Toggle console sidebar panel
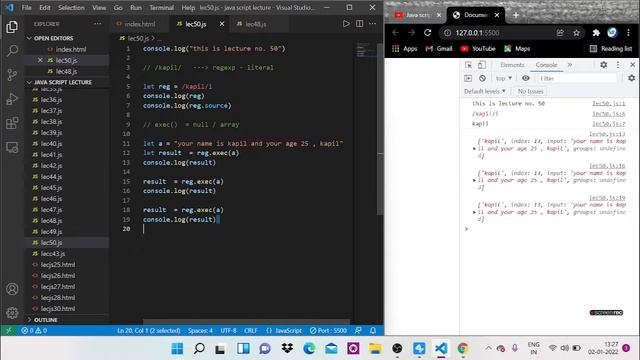Viewport: 640px width, 360px height. coord(468,78)
